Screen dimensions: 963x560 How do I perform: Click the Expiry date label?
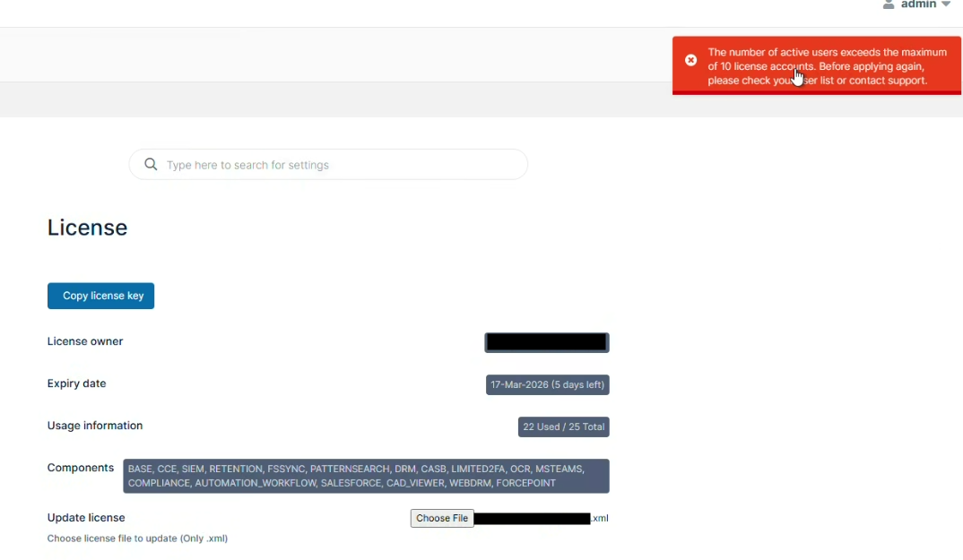(x=76, y=383)
